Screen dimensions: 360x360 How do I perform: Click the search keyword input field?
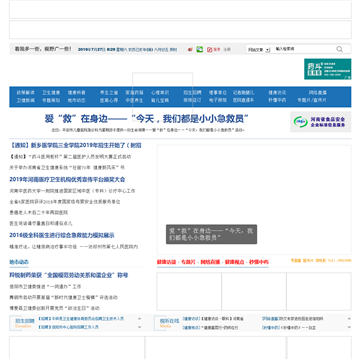[x=303, y=49]
